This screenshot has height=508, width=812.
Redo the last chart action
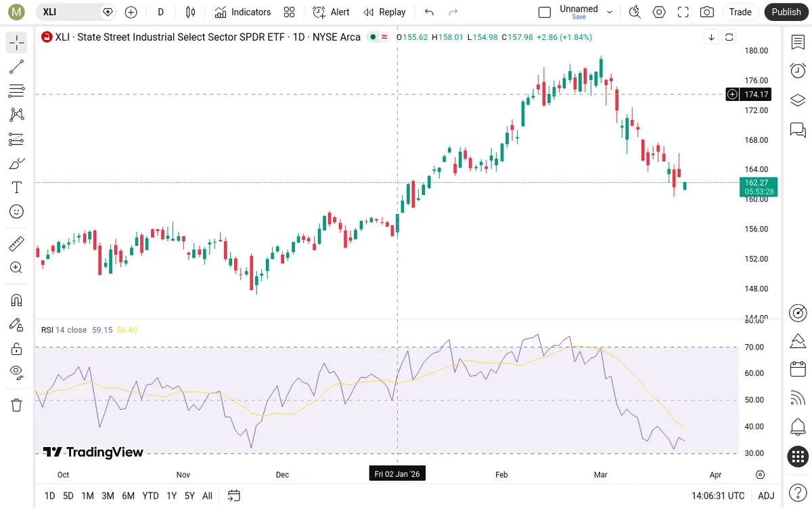click(x=453, y=12)
